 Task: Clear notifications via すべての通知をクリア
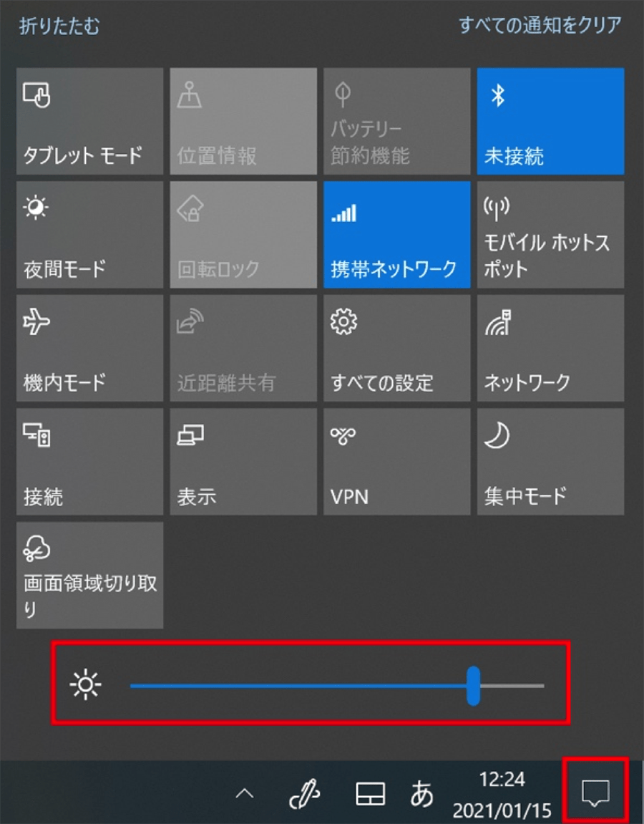coord(540,25)
